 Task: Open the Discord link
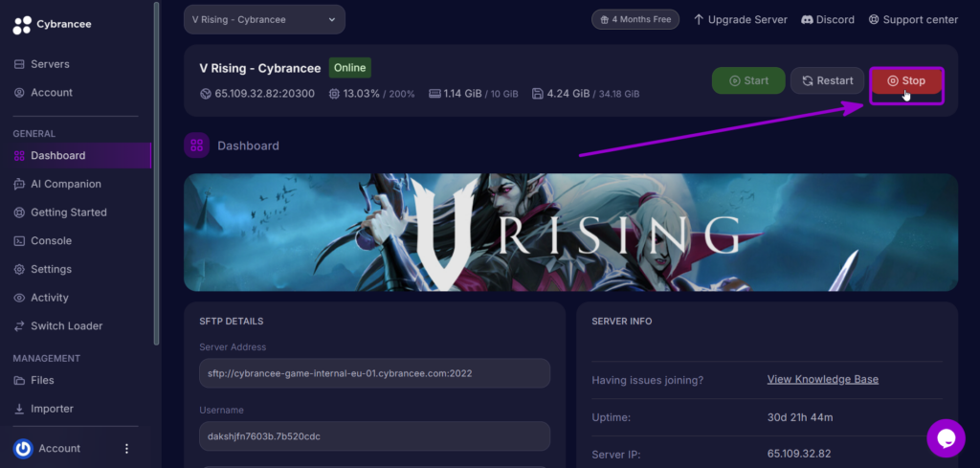[828, 19]
